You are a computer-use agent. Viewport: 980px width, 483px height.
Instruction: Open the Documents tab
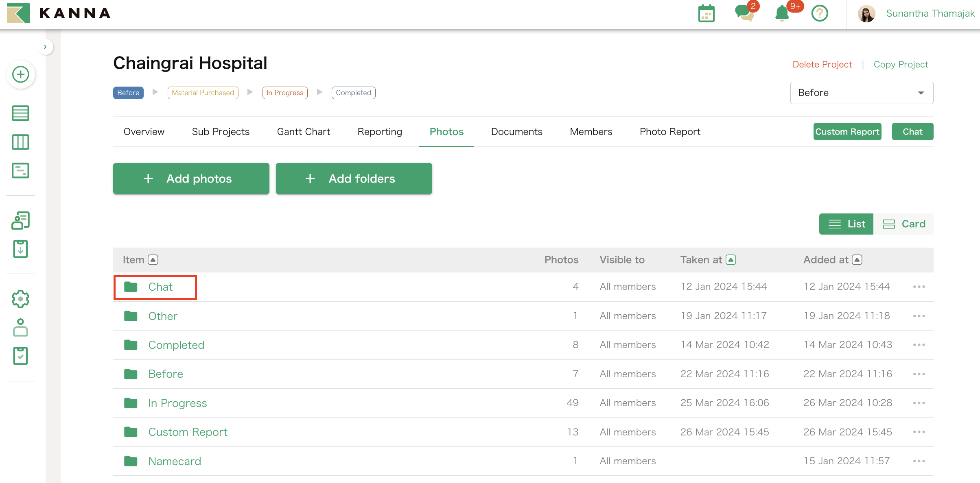pos(516,132)
